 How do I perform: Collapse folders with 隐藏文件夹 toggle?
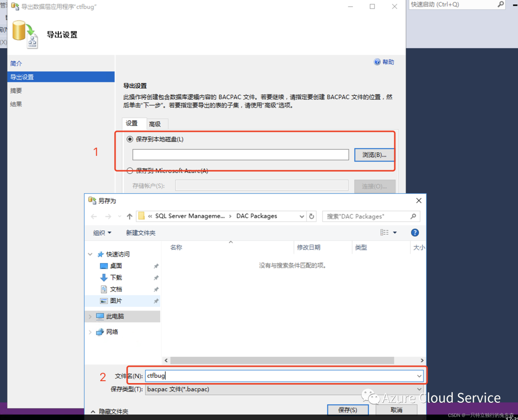click(110, 411)
